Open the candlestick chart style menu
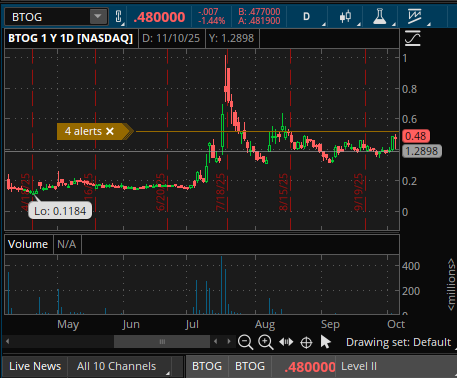Viewport: 457px width, 378px height. [x=346, y=16]
